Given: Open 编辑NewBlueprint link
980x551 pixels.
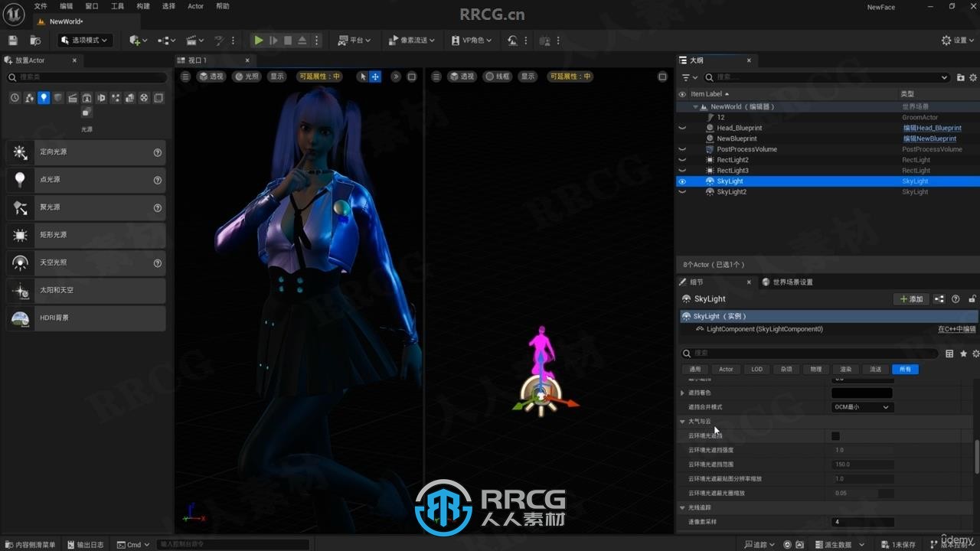Looking at the screenshot, I should (929, 139).
